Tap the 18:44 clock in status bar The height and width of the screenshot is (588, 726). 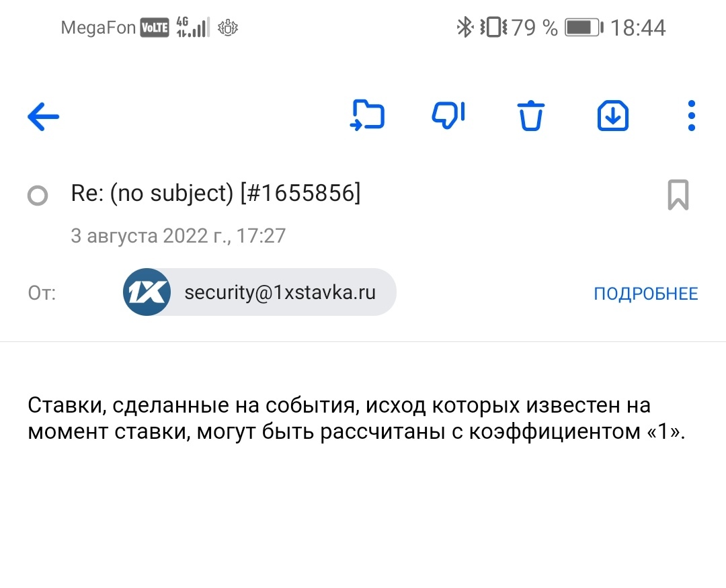click(638, 28)
